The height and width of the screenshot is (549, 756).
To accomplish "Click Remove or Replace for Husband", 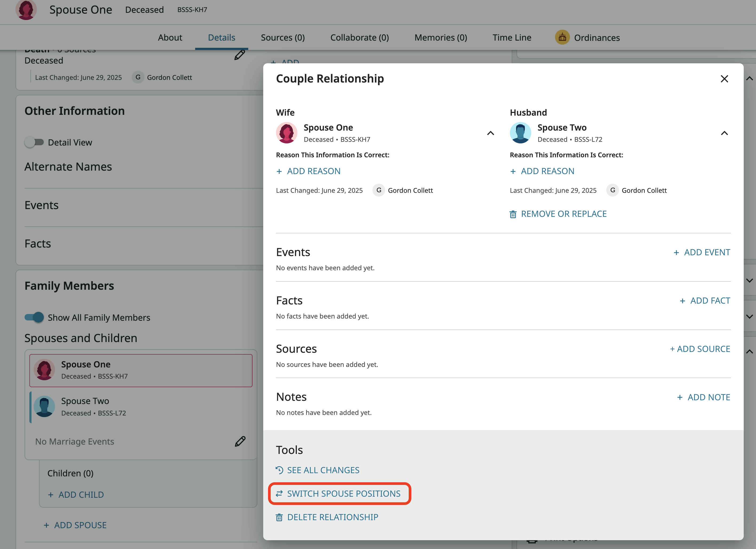I will [x=558, y=214].
